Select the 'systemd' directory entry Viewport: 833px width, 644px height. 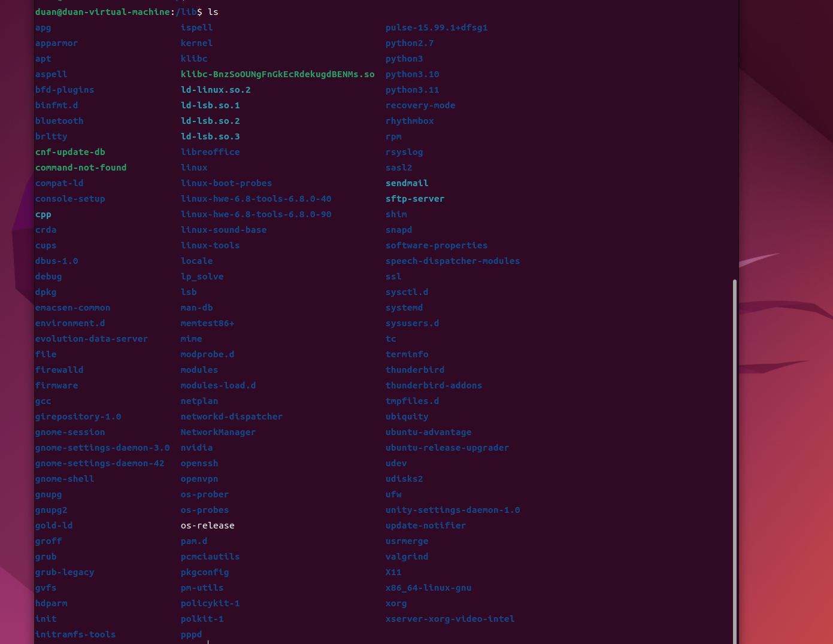pos(404,308)
